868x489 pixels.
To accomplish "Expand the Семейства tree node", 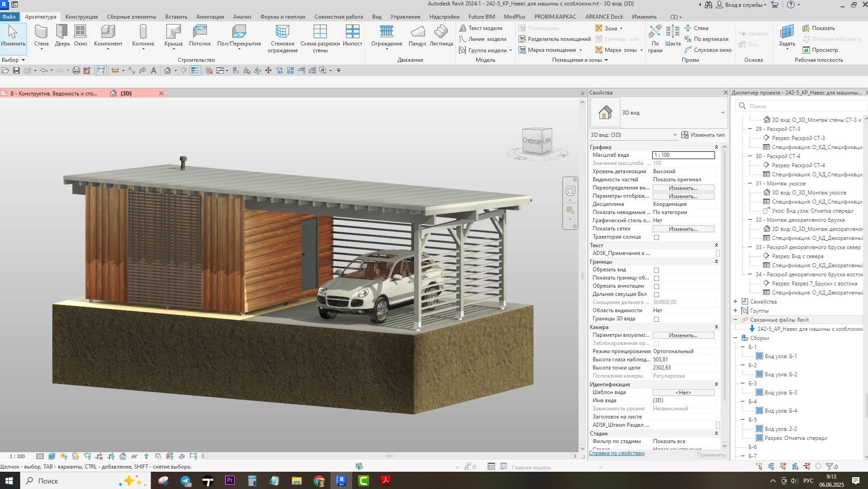I will coord(735,301).
